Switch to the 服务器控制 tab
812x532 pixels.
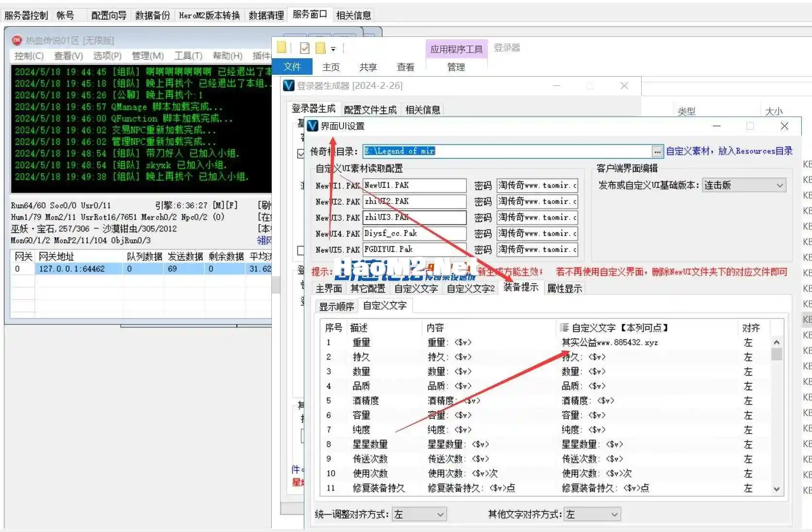[x=26, y=16]
